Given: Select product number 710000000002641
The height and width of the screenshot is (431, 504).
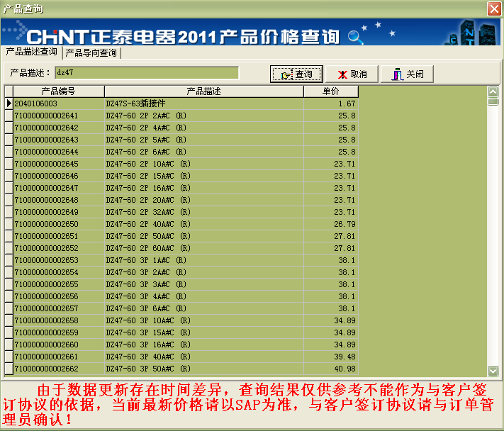Looking at the screenshot, I should tap(59, 116).
